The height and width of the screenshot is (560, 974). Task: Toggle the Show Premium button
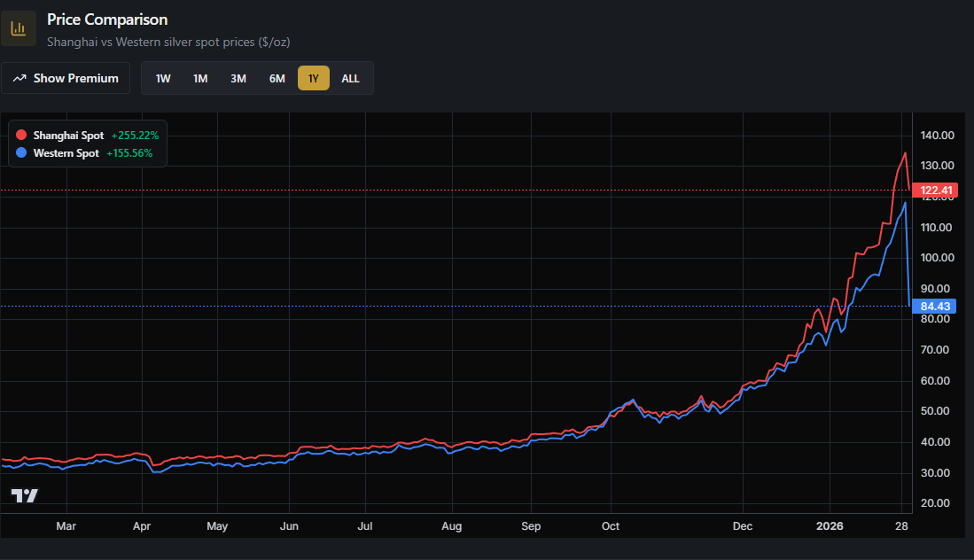click(66, 78)
